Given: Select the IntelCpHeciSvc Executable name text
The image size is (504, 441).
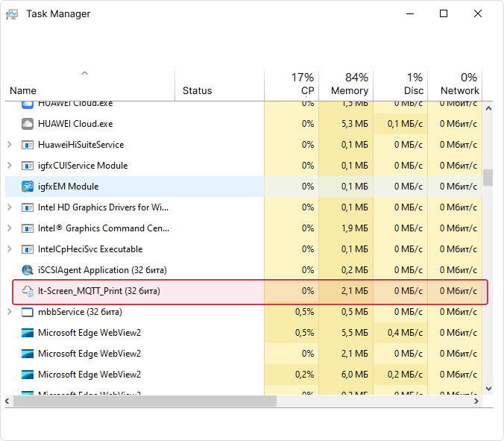Looking at the screenshot, I should click(x=90, y=249).
